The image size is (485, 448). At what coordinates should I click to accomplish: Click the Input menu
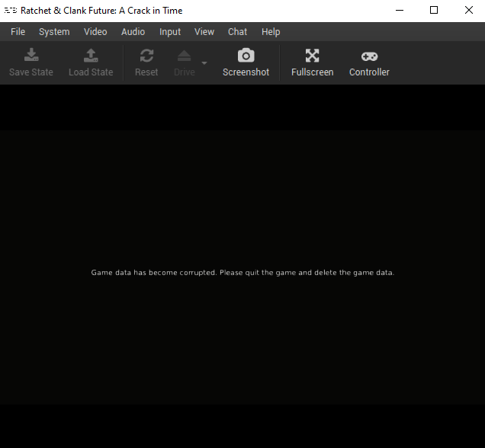point(170,32)
